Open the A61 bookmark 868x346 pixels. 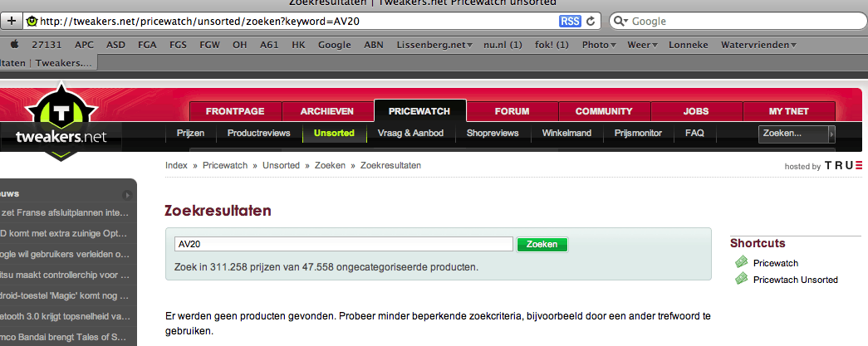[270, 45]
